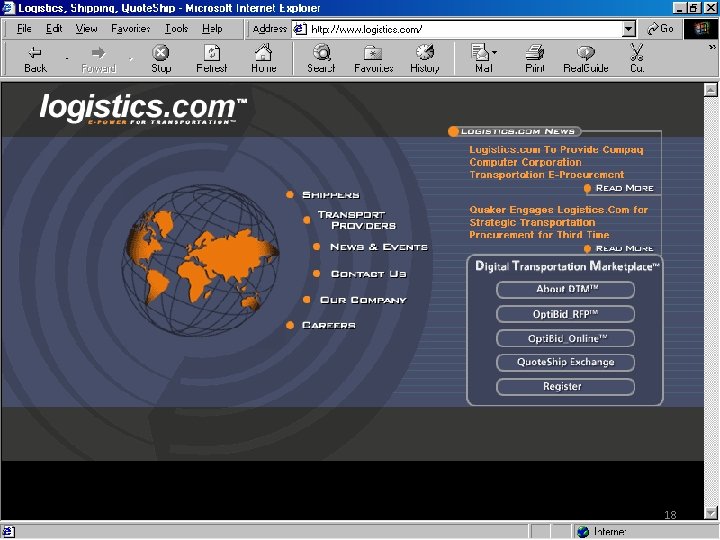Click the Internet zone globe icon

point(583,532)
